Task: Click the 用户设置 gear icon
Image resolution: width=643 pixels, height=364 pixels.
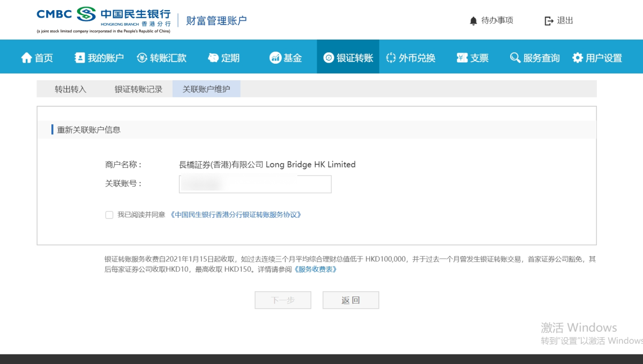Action: (x=578, y=58)
